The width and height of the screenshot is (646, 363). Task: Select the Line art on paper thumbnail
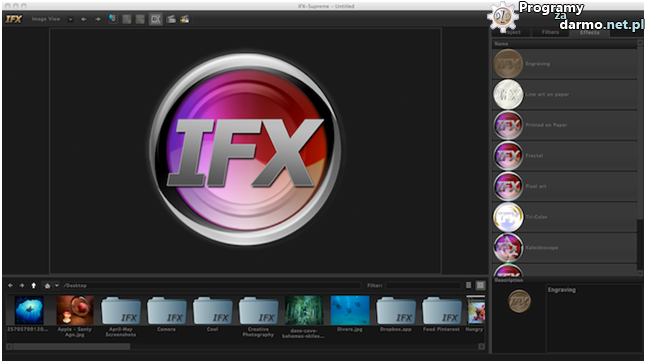coord(508,94)
